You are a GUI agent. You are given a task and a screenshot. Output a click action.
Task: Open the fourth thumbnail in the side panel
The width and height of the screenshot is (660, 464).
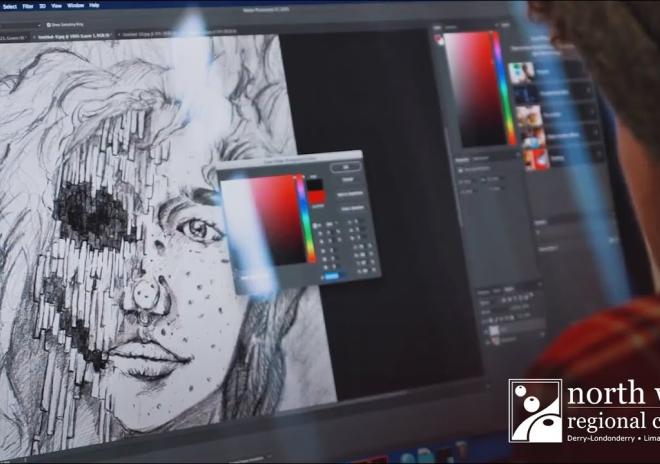coord(533,137)
